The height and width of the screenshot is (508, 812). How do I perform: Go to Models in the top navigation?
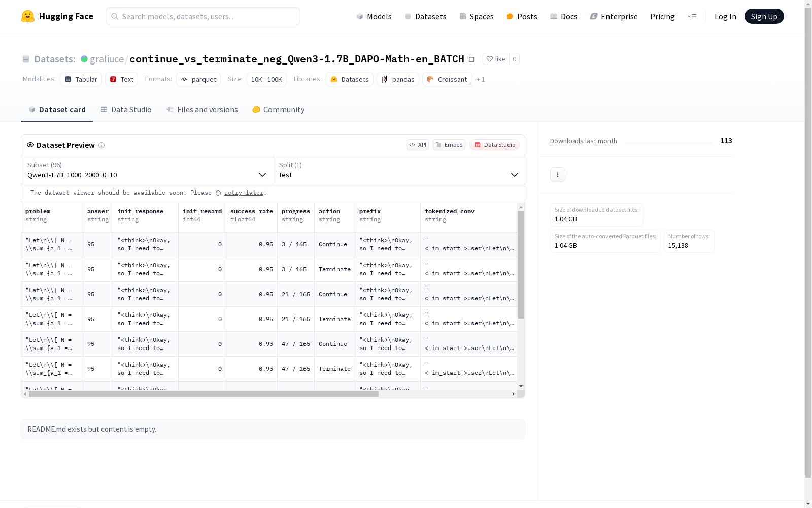click(374, 16)
